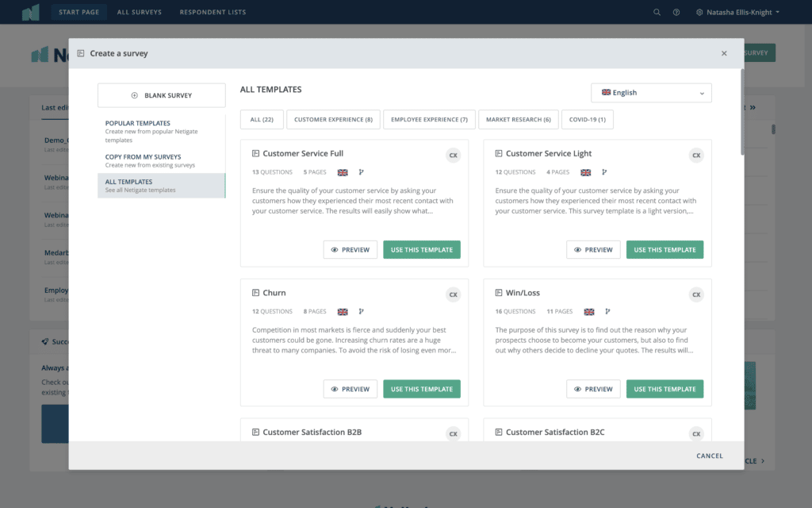Use the Churn template
The width and height of the screenshot is (812, 508).
421,389
